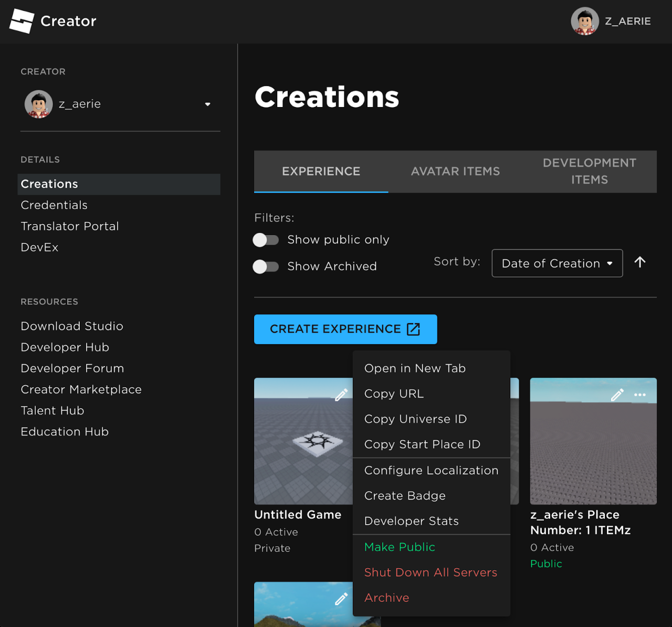The height and width of the screenshot is (627, 672).
Task: Select Copy Start Place ID from the menu
Action: click(422, 444)
